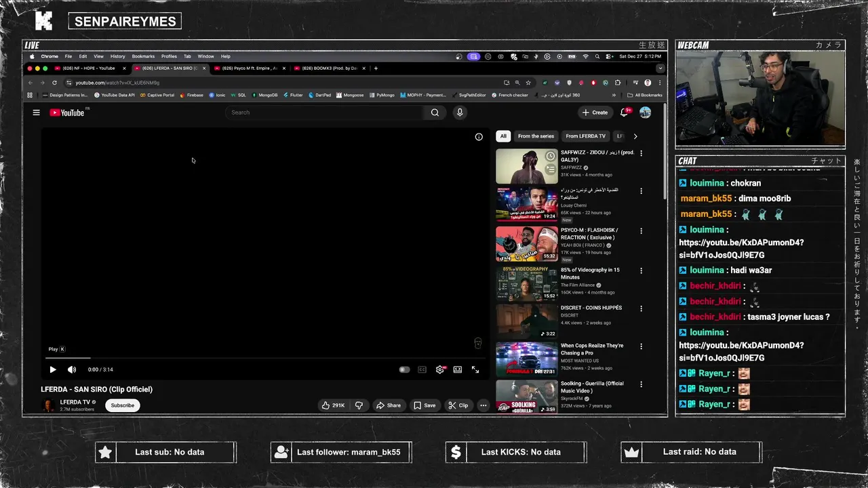This screenshot has height=488, width=868.
Task: Open the LFERDA TV channel avatar
Action: tap(48, 405)
